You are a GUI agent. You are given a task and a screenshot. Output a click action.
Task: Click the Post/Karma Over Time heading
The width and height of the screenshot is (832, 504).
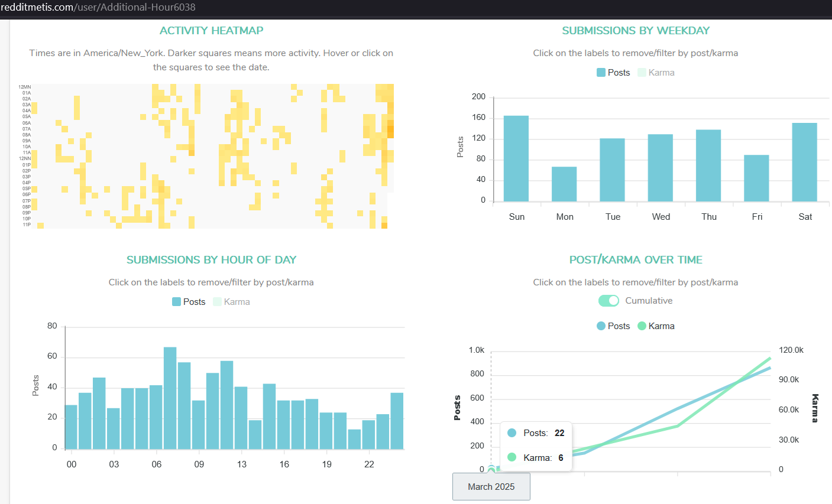[636, 260]
